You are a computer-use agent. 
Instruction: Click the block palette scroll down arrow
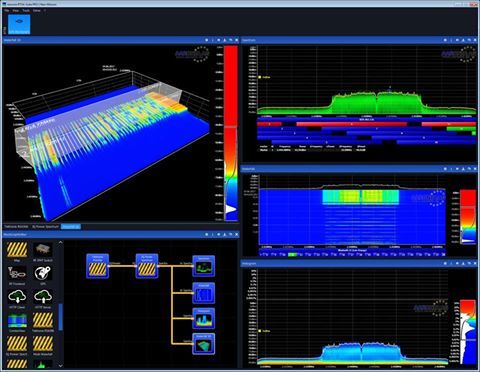tap(60, 366)
